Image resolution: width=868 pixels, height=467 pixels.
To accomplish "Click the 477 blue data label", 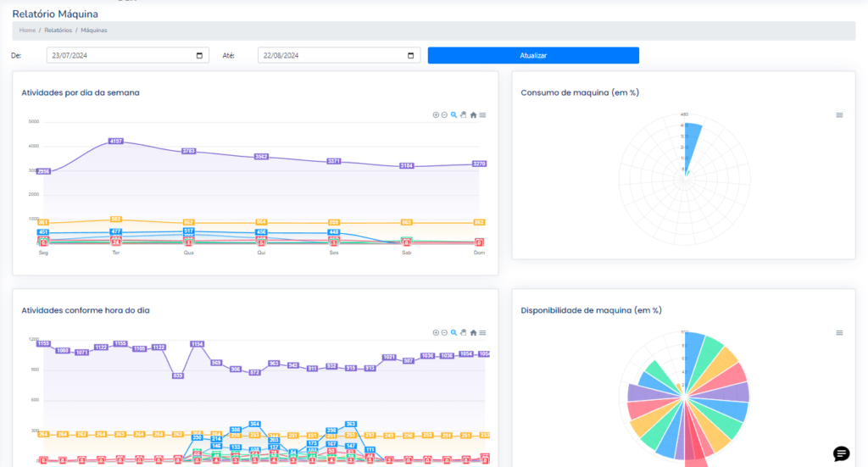I will pos(115,232).
